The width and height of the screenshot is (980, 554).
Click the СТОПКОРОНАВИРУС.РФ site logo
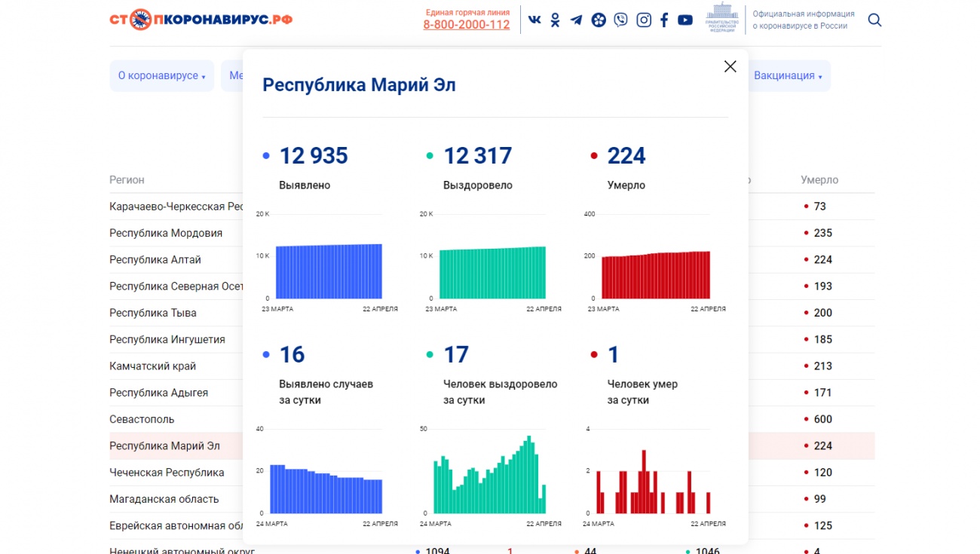tap(201, 20)
